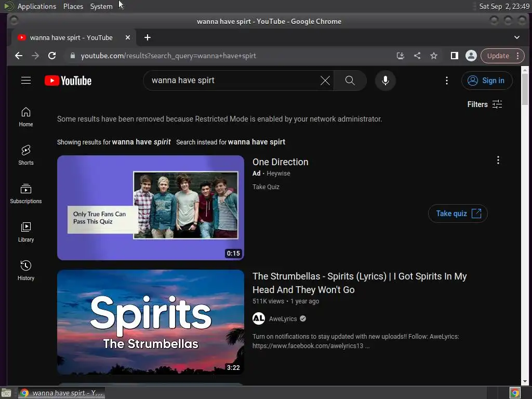Open the Filters options

click(485, 104)
